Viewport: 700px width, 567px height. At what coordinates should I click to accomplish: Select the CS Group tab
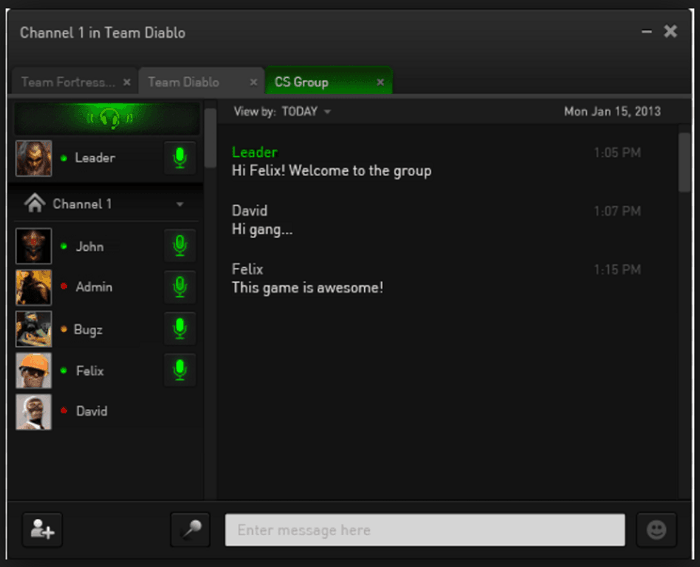329,81
